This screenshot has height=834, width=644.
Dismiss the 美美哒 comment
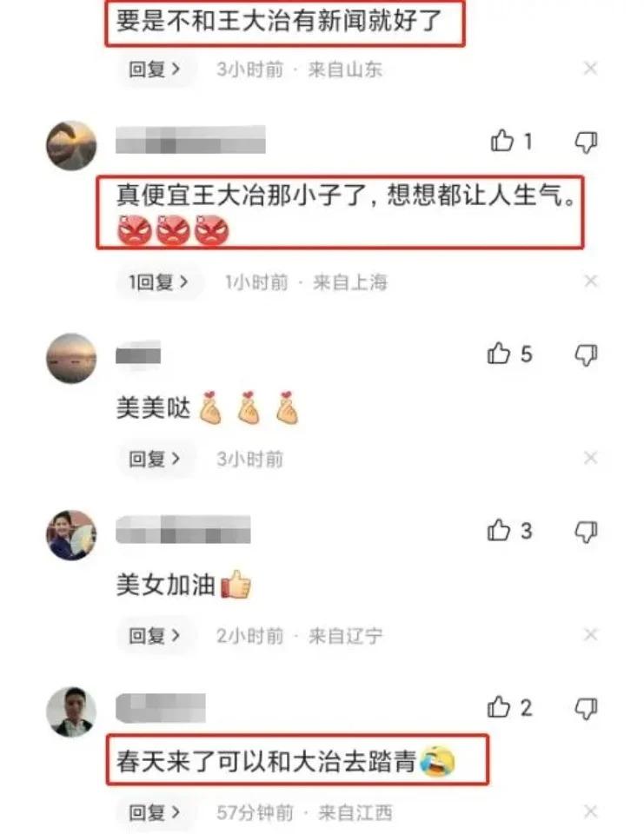coord(590,458)
